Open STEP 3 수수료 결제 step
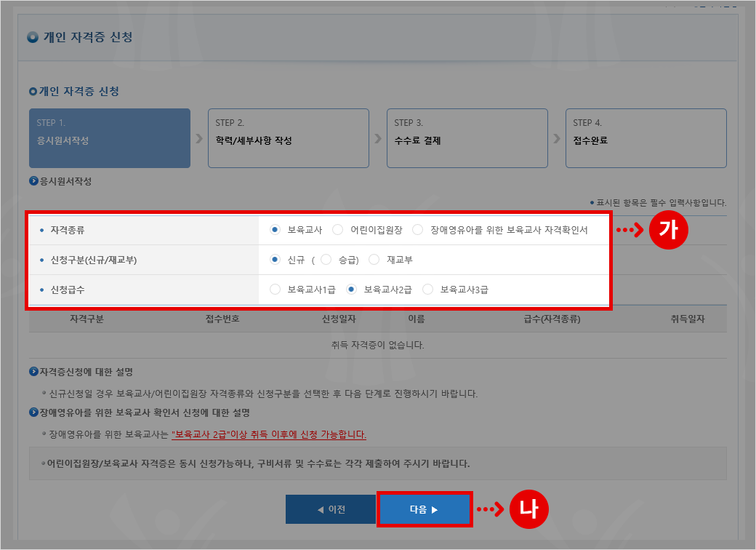Screen dimensions: 756x550 pyautogui.click(x=467, y=138)
